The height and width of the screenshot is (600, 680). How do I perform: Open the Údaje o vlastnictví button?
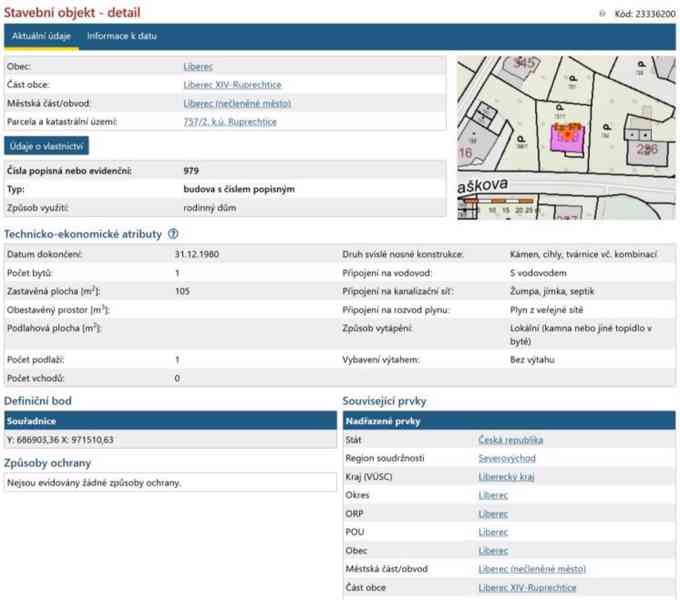(46, 146)
